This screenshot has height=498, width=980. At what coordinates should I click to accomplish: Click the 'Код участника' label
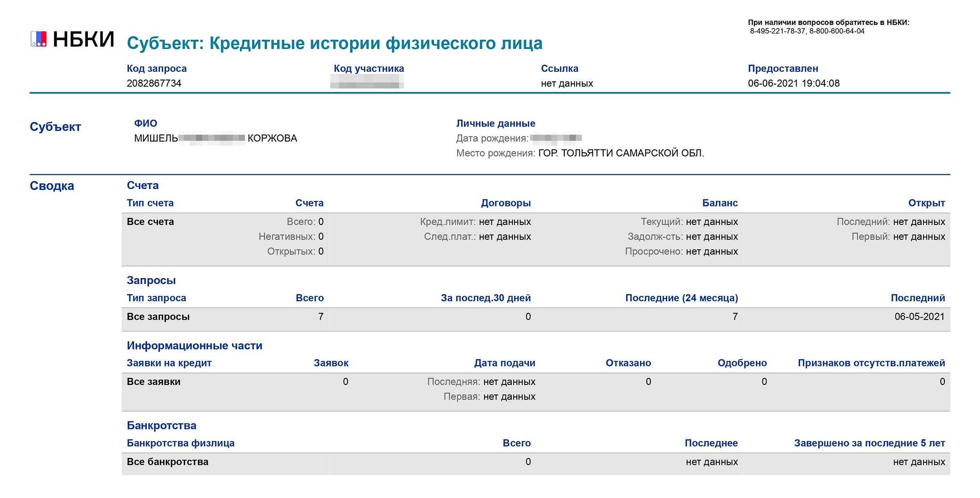click(369, 68)
